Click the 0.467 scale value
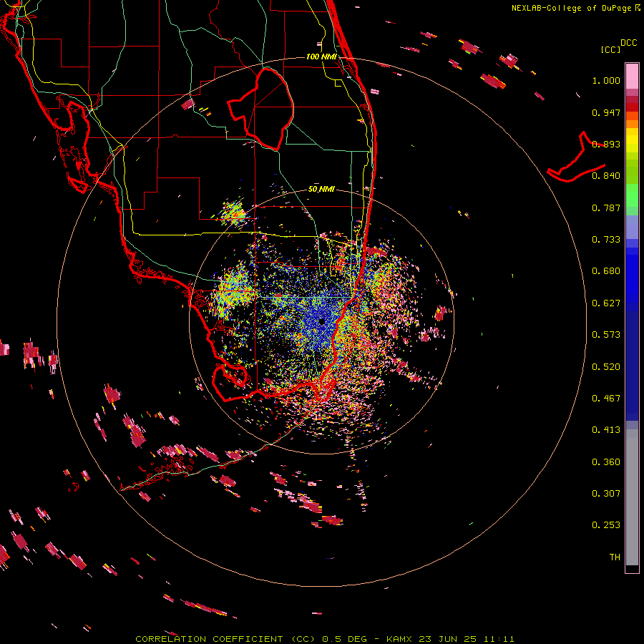 tap(606, 399)
